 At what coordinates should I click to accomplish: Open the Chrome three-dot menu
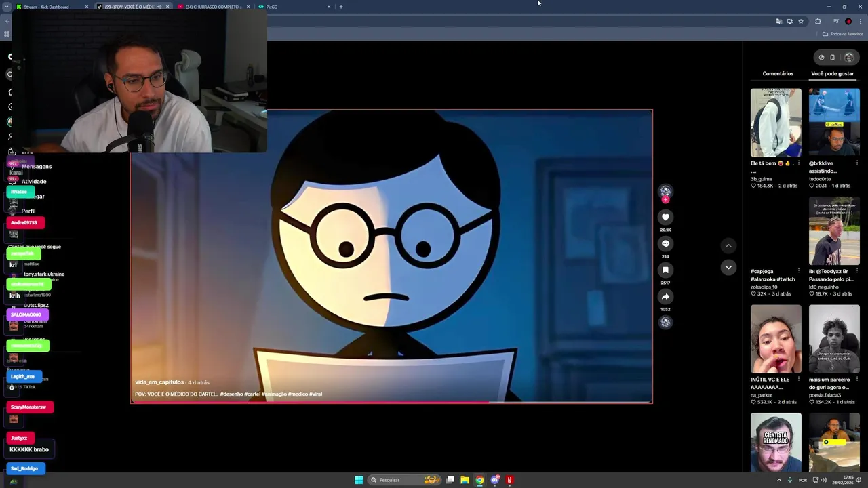(860, 21)
